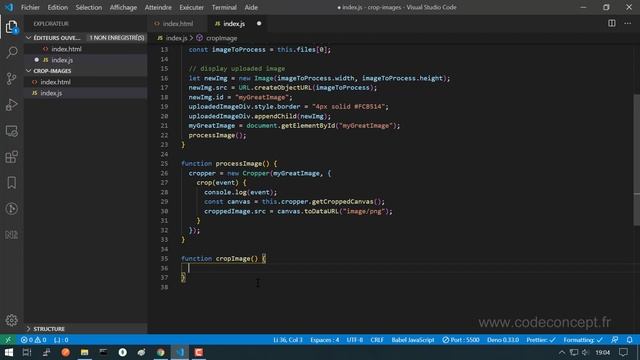The height and width of the screenshot is (360, 640).
Task: Select index.js in open editors list
Action: pyautogui.click(x=86, y=60)
